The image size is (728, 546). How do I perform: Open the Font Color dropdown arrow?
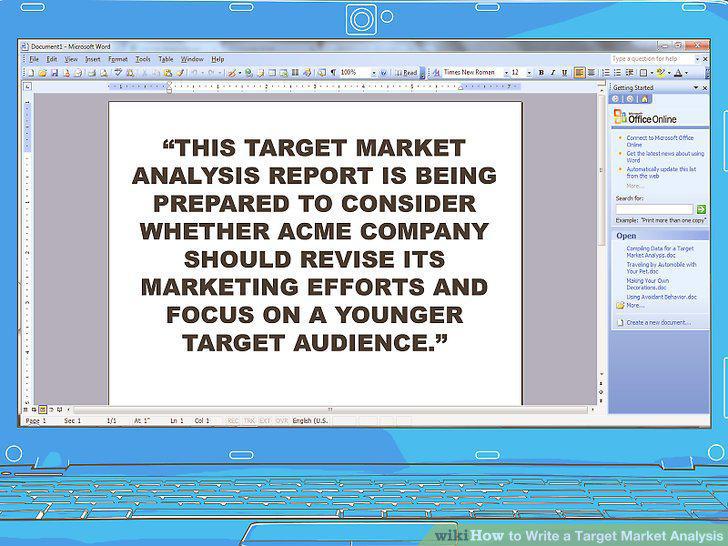point(686,72)
